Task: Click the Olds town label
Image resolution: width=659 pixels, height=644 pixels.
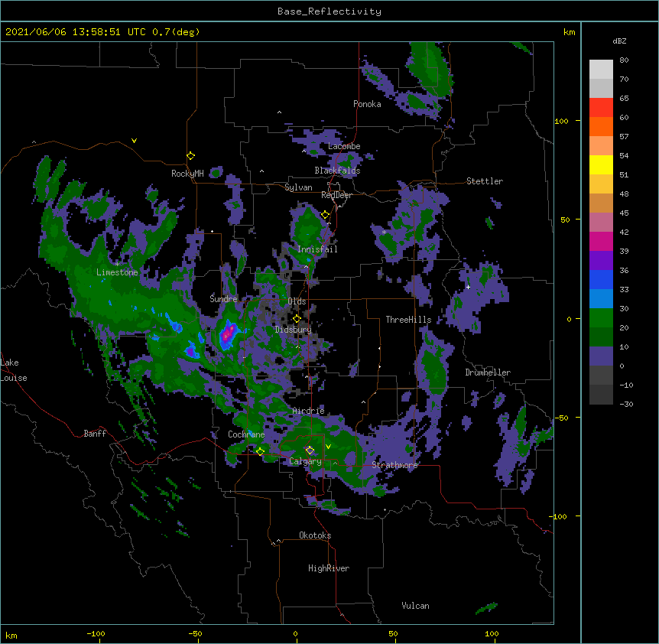Action: [x=297, y=301]
